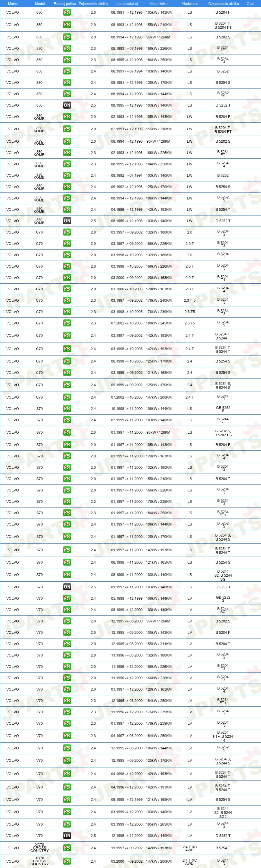Click the Opis column header
Screen dimensions: 261x868
[x=250, y=4]
